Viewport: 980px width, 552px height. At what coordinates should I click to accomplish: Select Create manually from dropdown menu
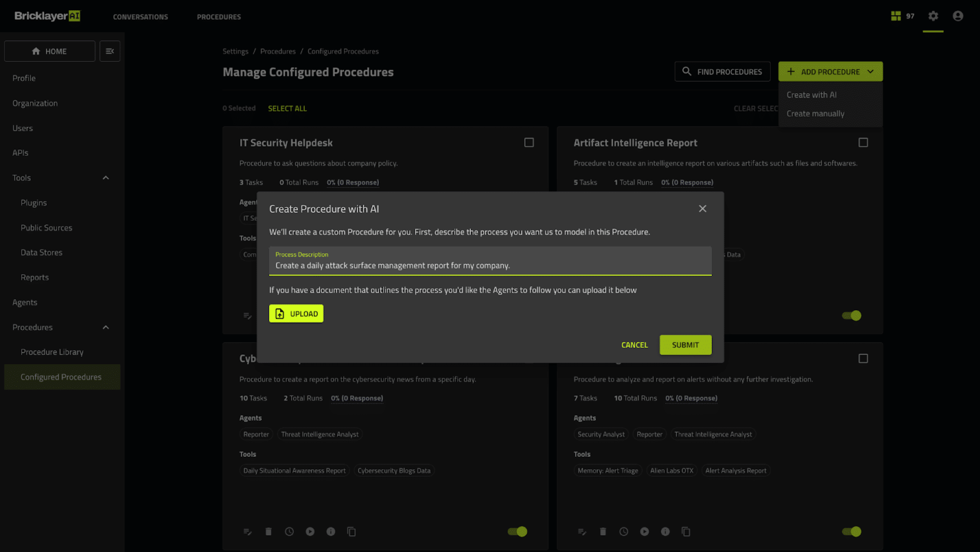tap(815, 114)
